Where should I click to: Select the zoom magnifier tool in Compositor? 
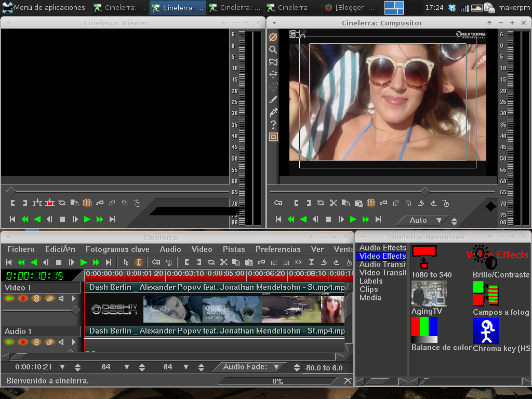click(x=273, y=50)
